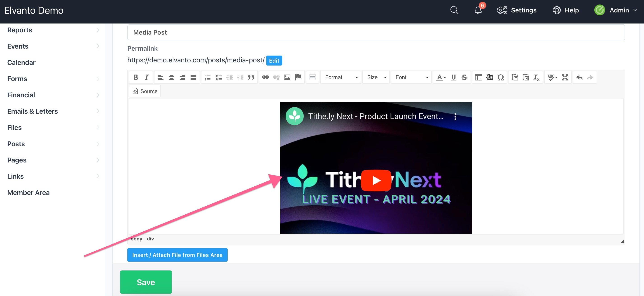The width and height of the screenshot is (644, 296).
Task: Click the Insert Link icon
Action: pyautogui.click(x=266, y=77)
